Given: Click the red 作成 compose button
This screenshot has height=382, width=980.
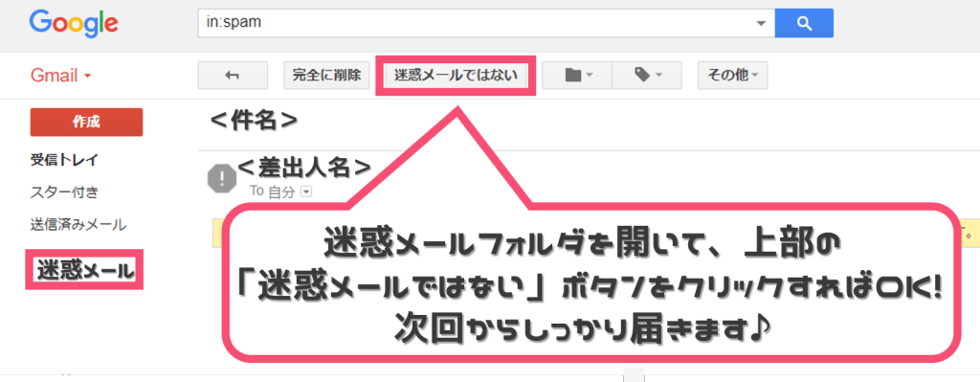Looking at the screenshot, I should (x=86, y=122).
